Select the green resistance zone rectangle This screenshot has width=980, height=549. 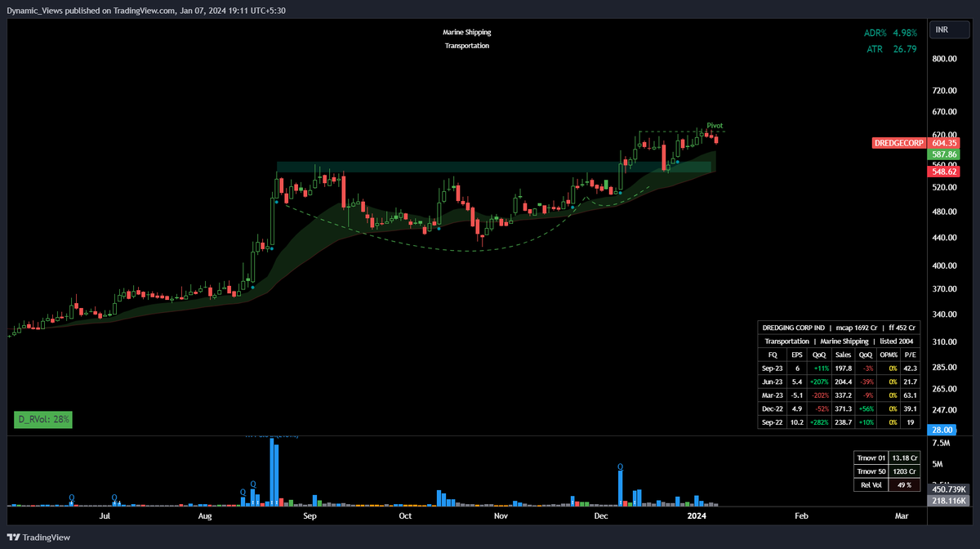tap(494, 167)
